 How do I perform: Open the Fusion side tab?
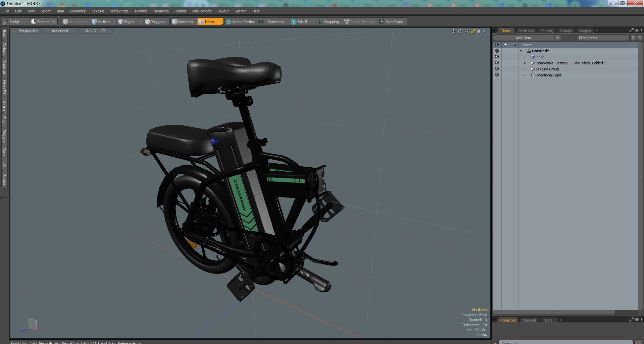point(4,180)
